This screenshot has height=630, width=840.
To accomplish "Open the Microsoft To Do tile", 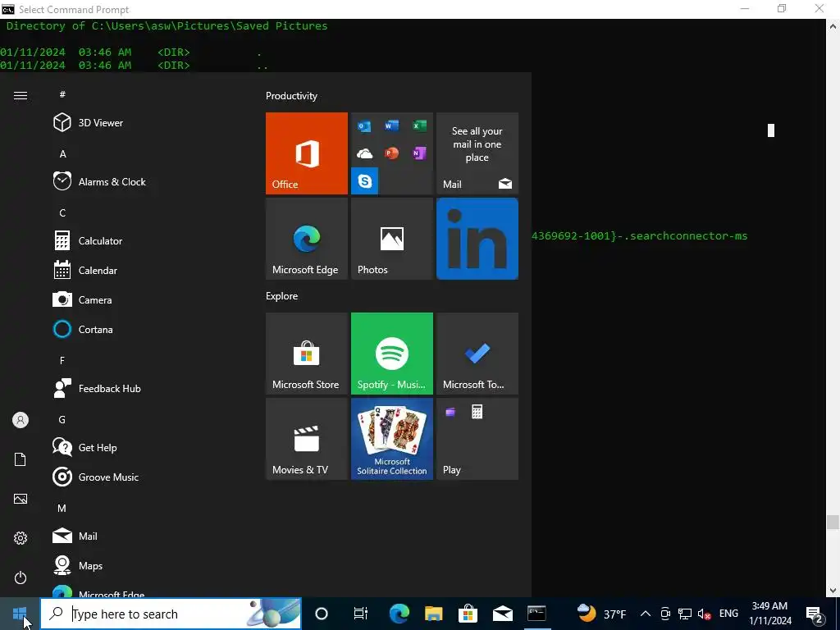I will point(477,354).
